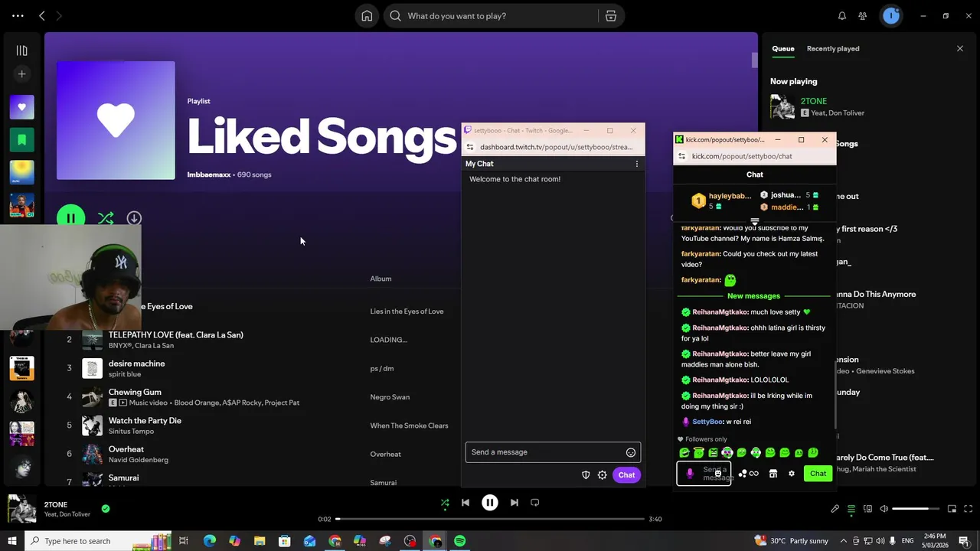This screenshot has height=551, width=980.
Task: Switch to Recently played tab
Action: coord(833,49)
